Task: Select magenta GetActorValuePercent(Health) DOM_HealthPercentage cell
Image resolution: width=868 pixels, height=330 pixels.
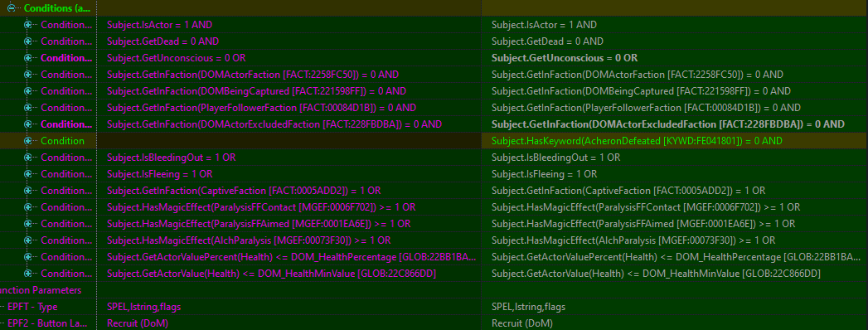Action: pyautogui.click(x=292, y=257)
